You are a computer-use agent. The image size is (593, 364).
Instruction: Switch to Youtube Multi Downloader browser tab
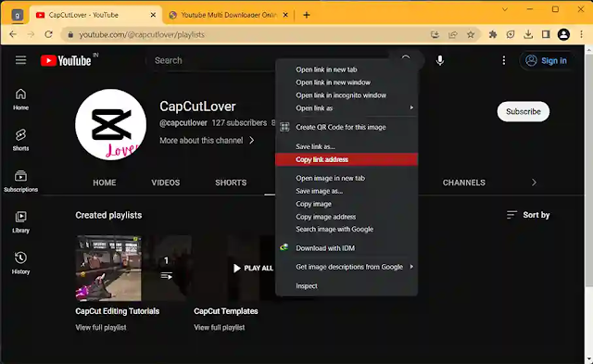(228, 15)
